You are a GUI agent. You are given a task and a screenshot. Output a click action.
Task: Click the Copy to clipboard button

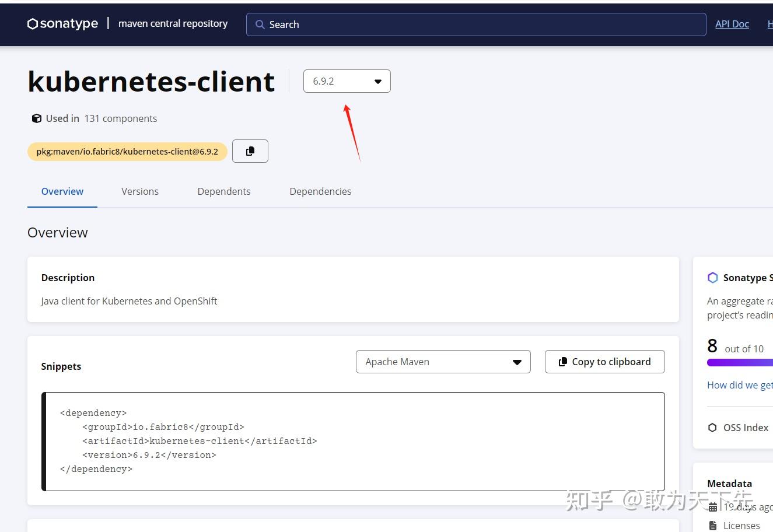click(604, 362)
